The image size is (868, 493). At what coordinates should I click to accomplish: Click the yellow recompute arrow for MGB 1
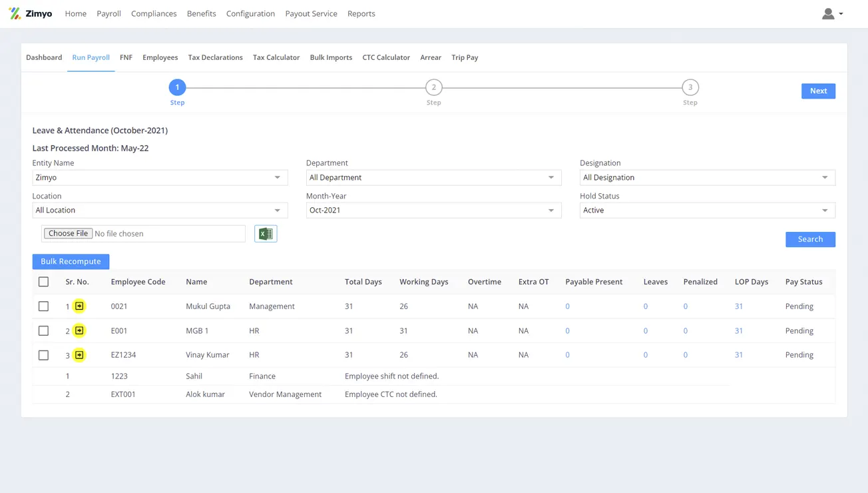[x=79, y=330]
